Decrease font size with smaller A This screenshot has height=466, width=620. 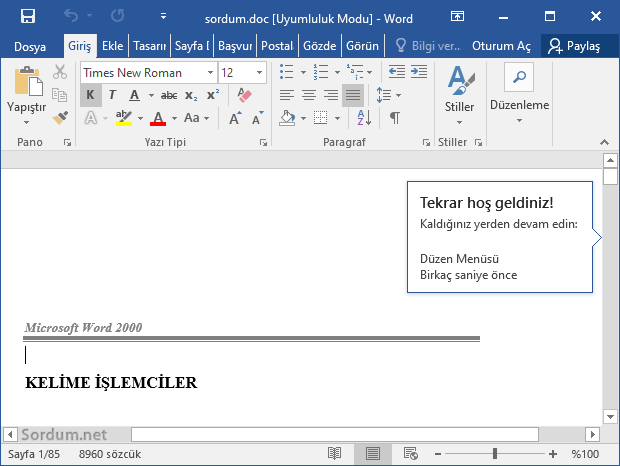point(257,118)
